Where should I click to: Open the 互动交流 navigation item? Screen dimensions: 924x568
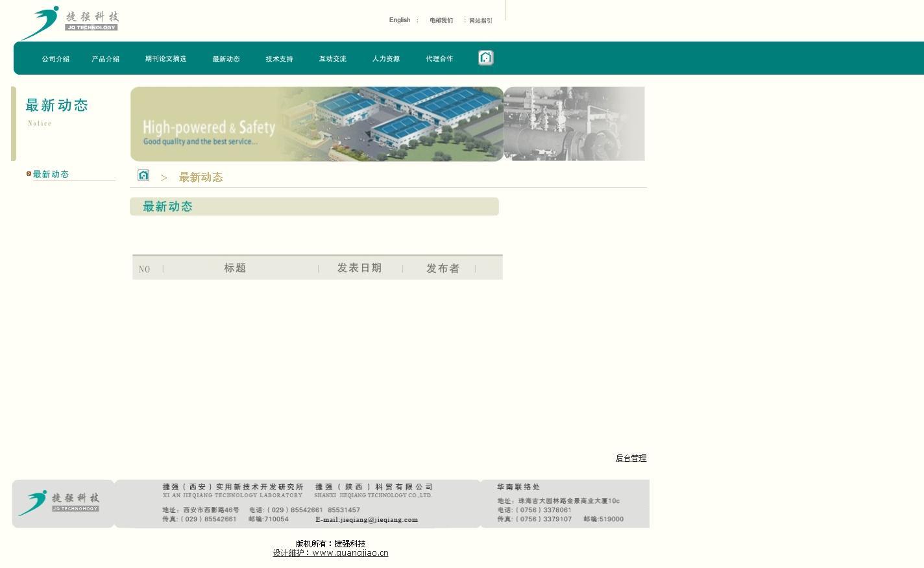point(332,59)
